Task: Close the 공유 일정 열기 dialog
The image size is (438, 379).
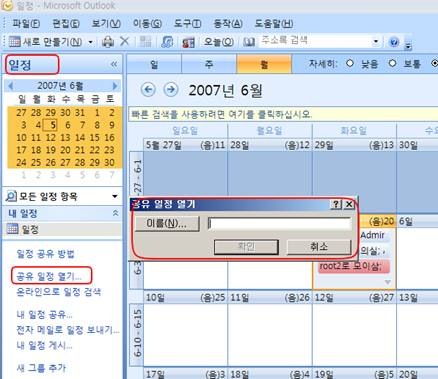Action: (x=349, y=204)
